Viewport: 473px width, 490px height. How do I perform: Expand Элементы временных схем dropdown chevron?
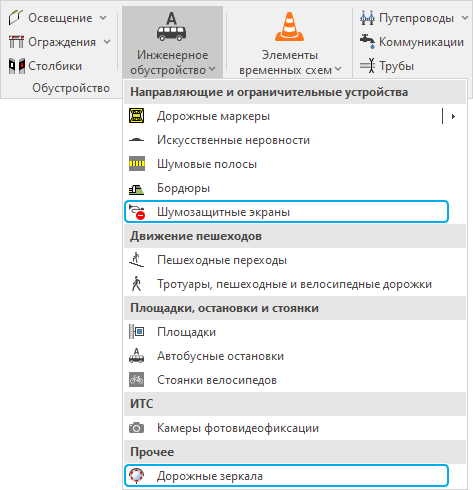[338, 69]
